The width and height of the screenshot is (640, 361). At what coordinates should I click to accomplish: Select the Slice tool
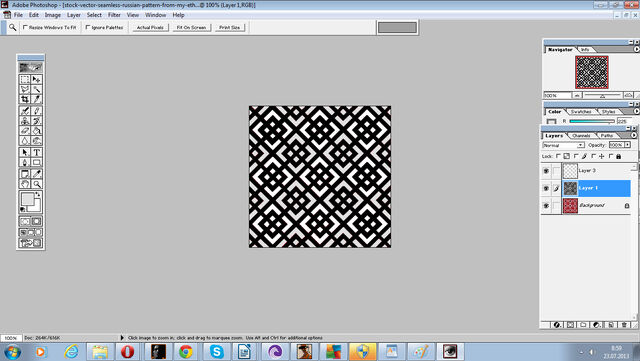(37, 99)
